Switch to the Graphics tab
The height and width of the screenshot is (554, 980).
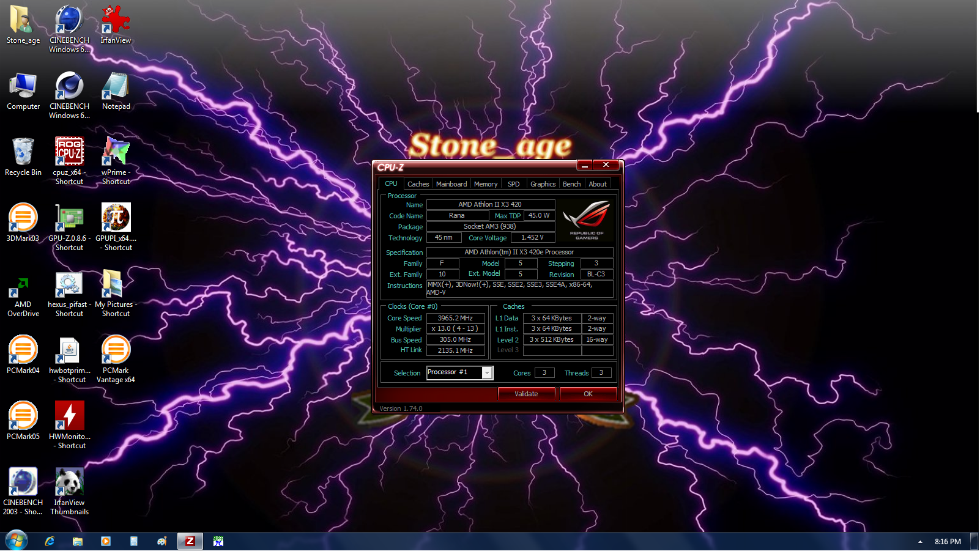pyautogui.click(x=543, y=183)
